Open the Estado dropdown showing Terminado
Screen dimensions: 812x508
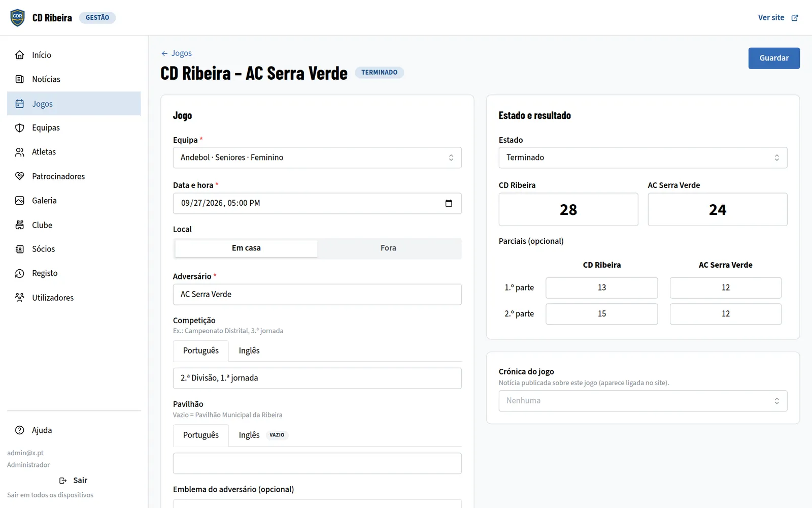[643, 157]
